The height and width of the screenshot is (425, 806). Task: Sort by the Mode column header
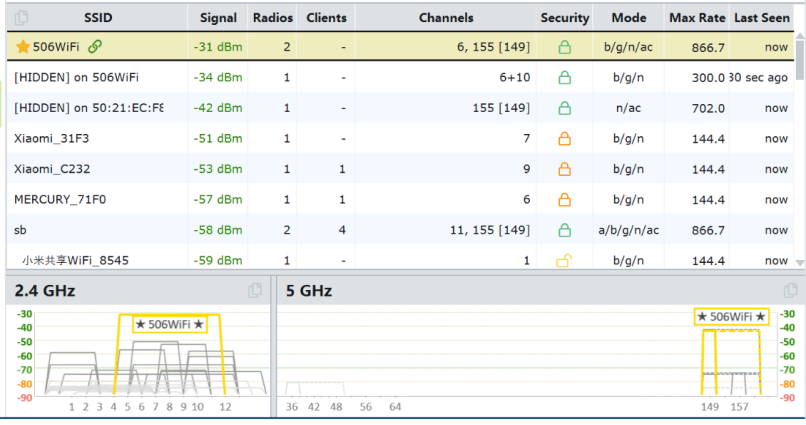click(x=629, y=18)
